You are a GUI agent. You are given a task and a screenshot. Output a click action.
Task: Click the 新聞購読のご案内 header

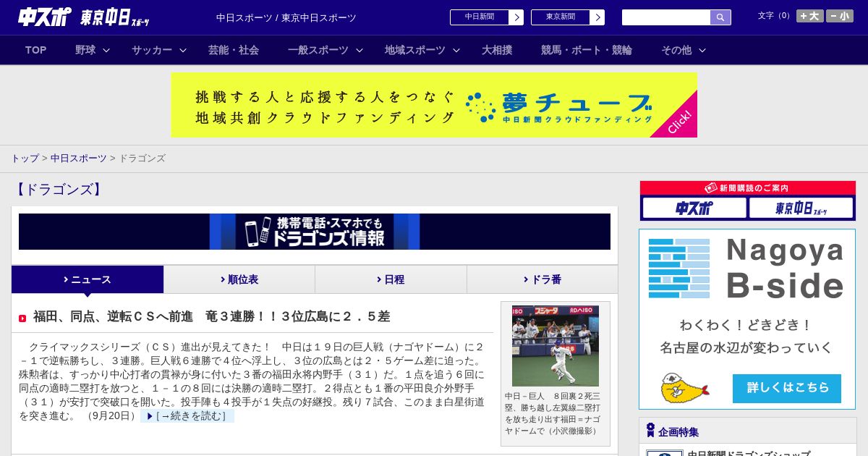[747, 188]
